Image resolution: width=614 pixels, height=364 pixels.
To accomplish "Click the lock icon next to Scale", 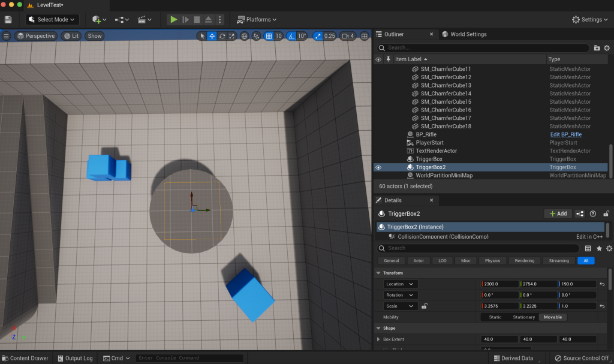I will (x=425, y=306).
